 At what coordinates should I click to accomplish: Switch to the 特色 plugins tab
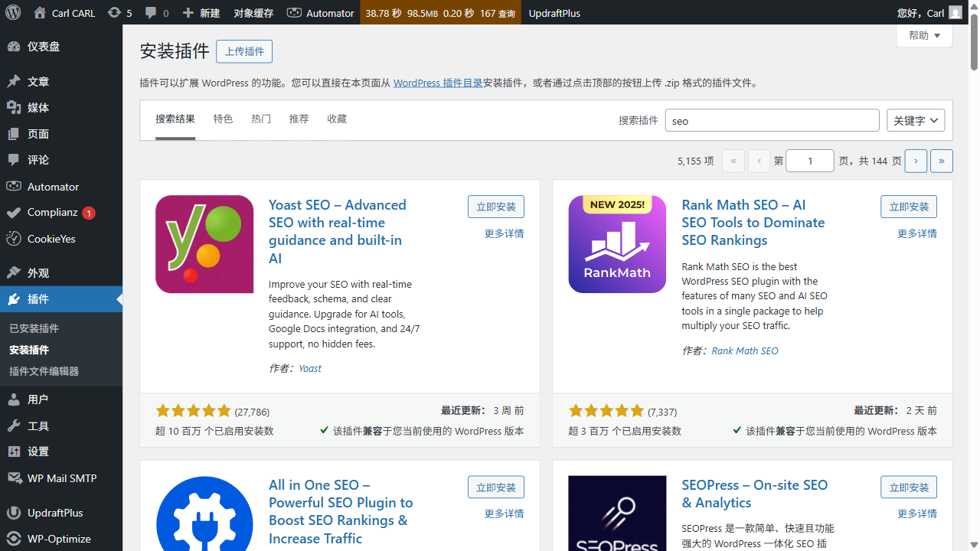point(223,119)
